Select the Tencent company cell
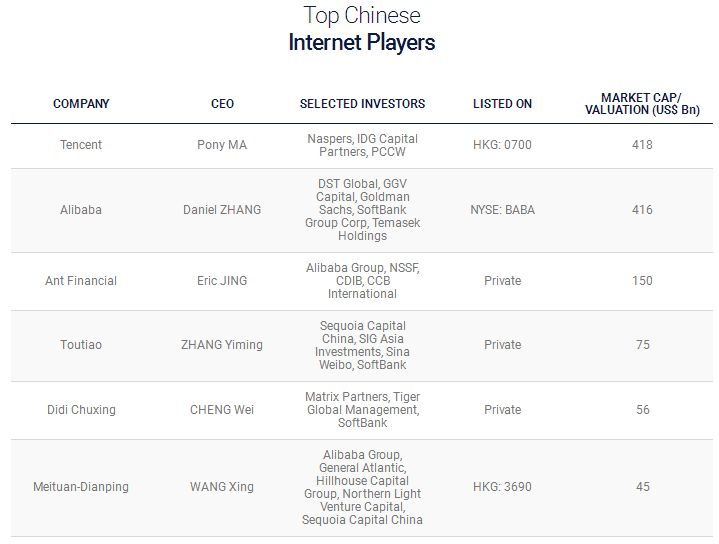 click(81, 145)
